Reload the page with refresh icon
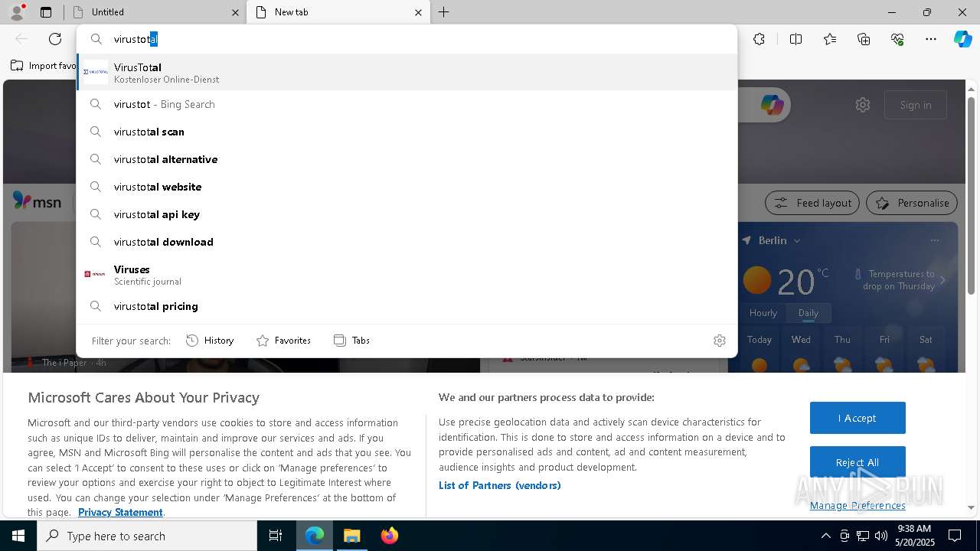The height and width of the screenshot is (551, 980). point(55,39)
